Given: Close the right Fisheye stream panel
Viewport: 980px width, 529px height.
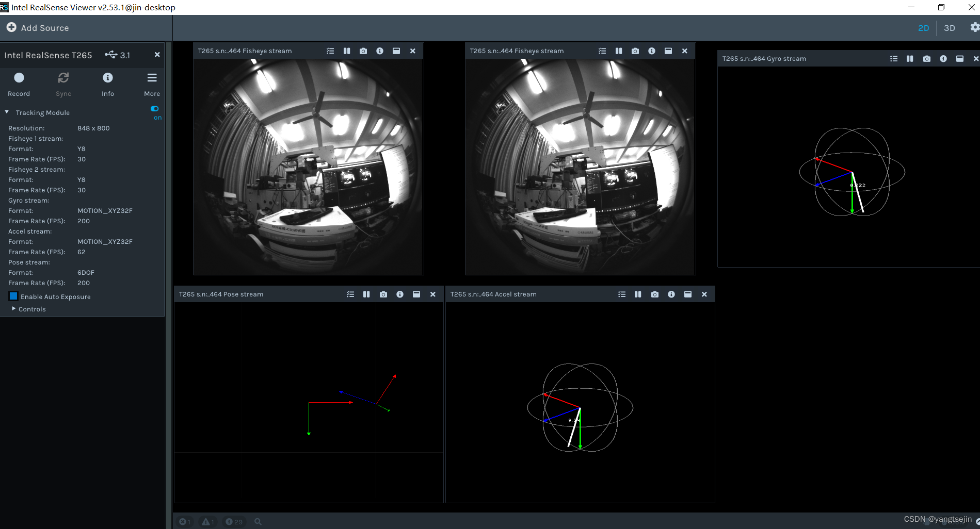Looking at the screenshot, I should 685,51.
